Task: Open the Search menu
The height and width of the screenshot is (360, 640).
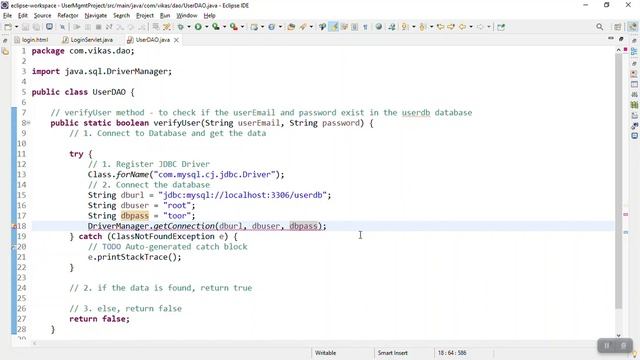Action: [121, 16]
